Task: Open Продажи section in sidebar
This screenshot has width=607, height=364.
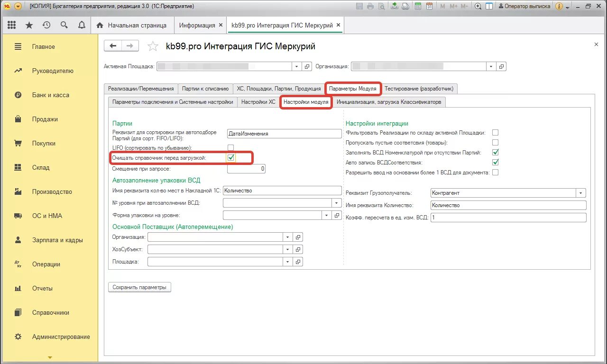Action: [x=45, y=119]
